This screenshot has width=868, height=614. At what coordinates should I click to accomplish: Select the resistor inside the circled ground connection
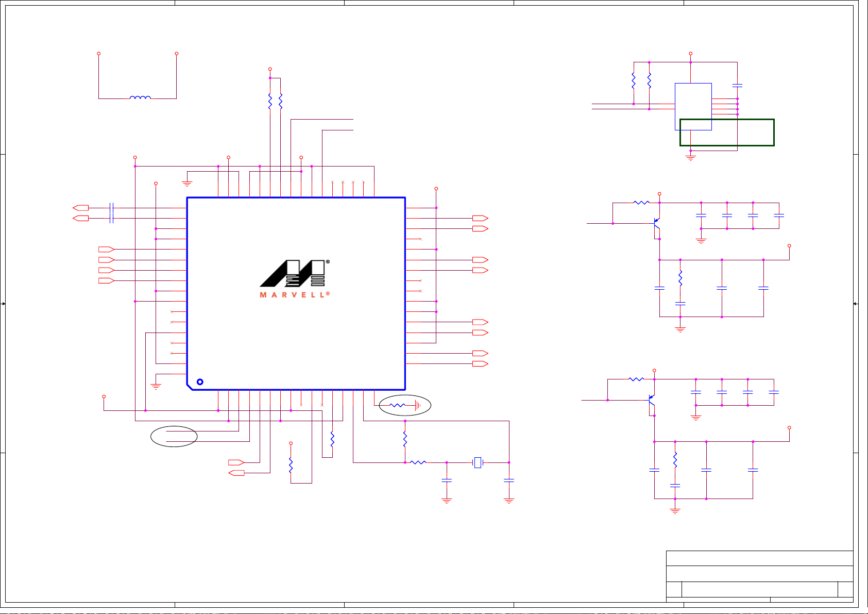tap(397, 406)
